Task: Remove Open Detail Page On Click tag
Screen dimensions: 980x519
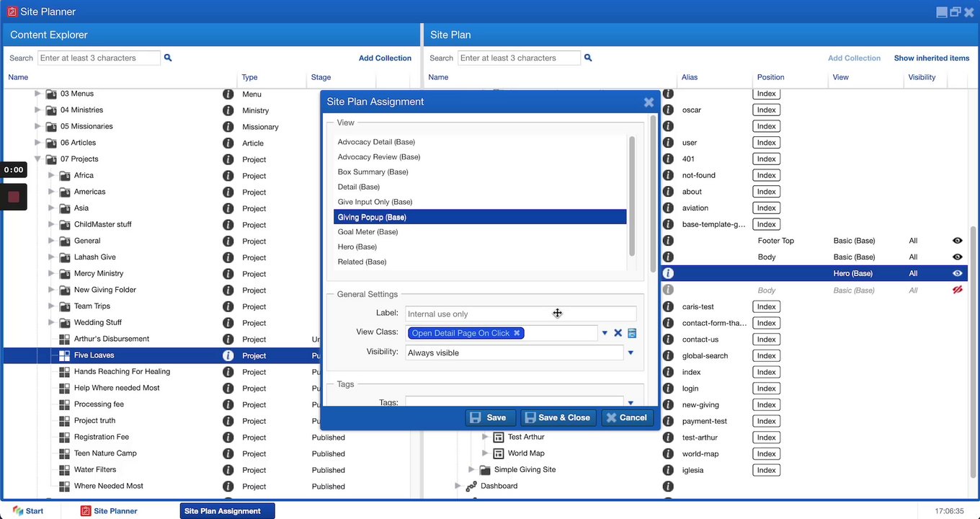Action: (x=517, y=333)
